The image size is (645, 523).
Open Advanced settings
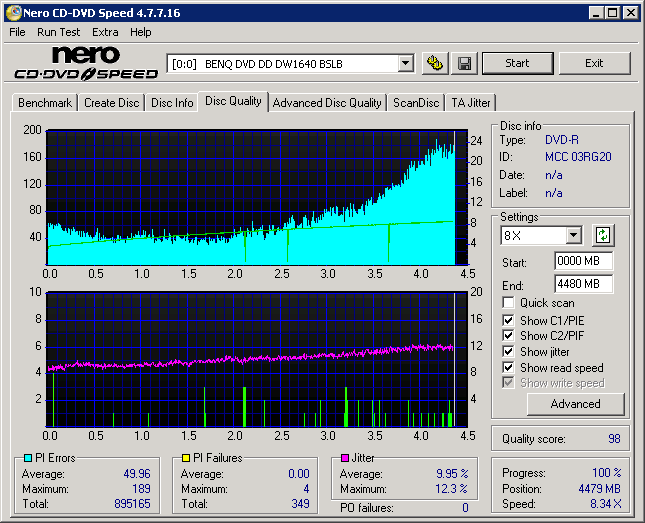(x=575, y=404)
